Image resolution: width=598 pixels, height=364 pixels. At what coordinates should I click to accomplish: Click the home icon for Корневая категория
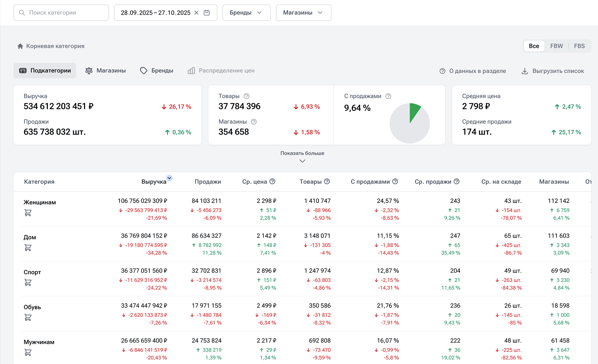(x=20, y=46)
